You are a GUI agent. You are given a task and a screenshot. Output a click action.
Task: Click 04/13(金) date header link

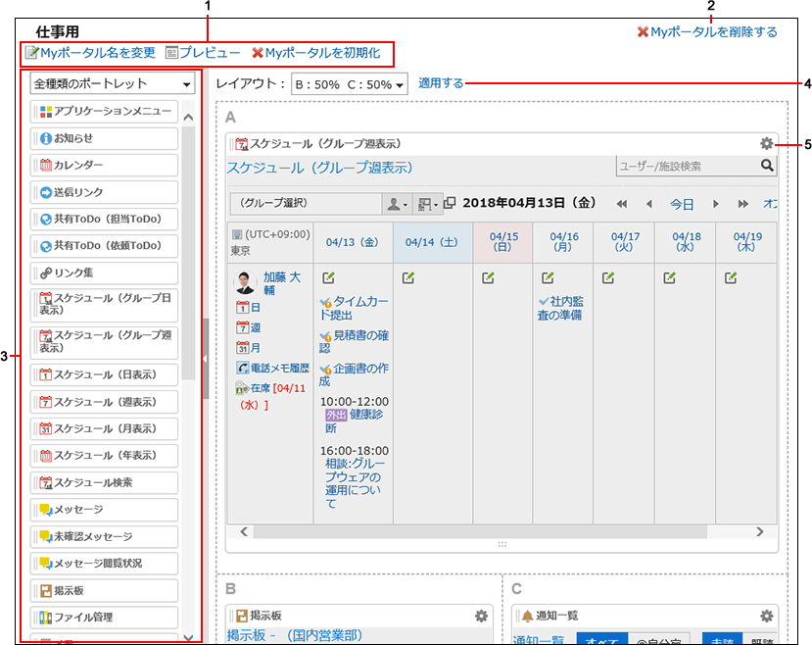(353, 242)
